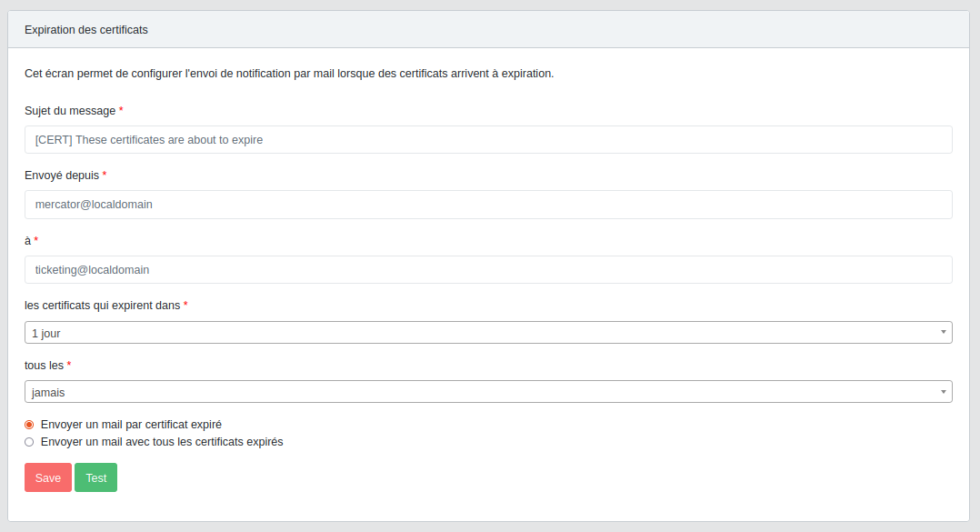Click the description text about mail notifications

(289, 74)
